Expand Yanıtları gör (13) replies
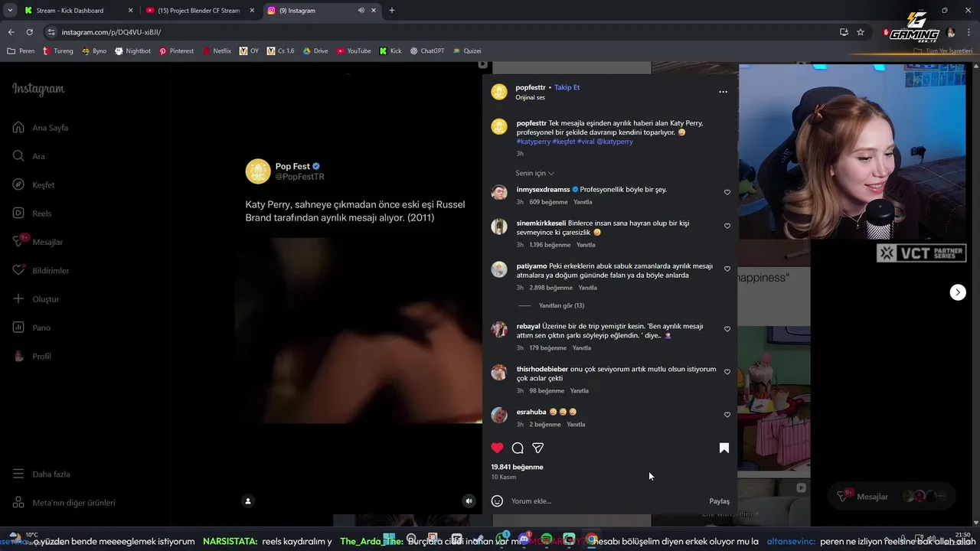Image resolution: width=980 pixels, height=551 pixels. [x=561, y=305]
